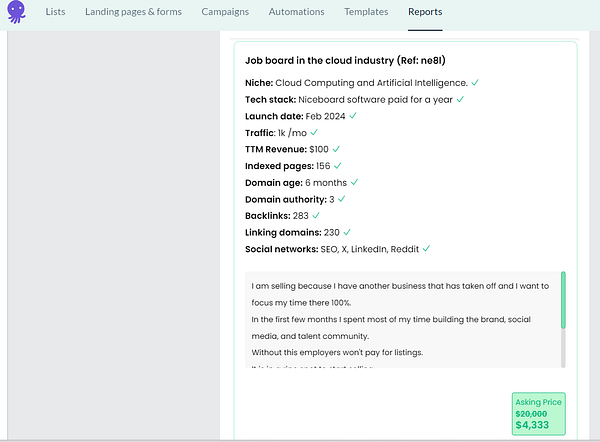
Task: Click the struck-through '$20,000' price
Action: tap(531, 414)
